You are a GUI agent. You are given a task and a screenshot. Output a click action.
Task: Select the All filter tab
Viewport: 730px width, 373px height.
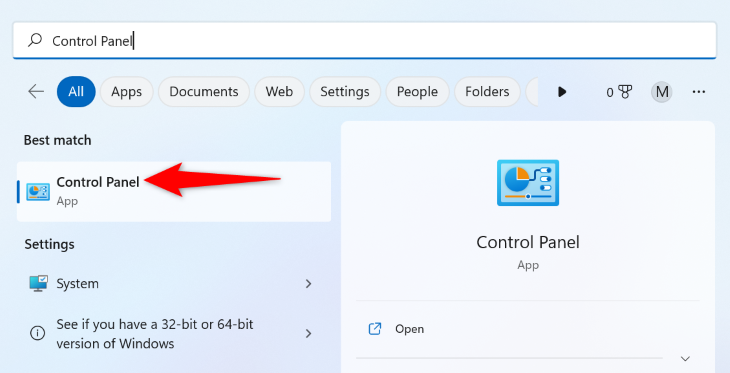point(76,92)
